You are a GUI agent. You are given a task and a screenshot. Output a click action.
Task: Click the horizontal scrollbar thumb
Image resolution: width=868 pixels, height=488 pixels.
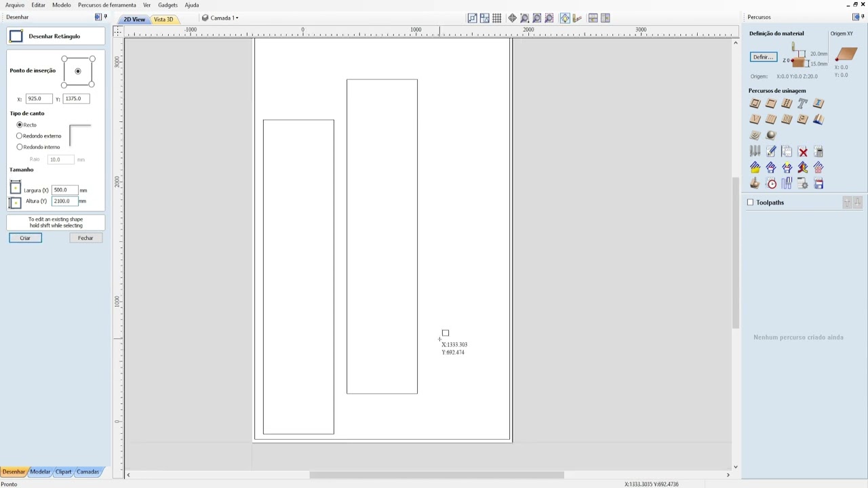pyautogui.click(x=437, y=475)
